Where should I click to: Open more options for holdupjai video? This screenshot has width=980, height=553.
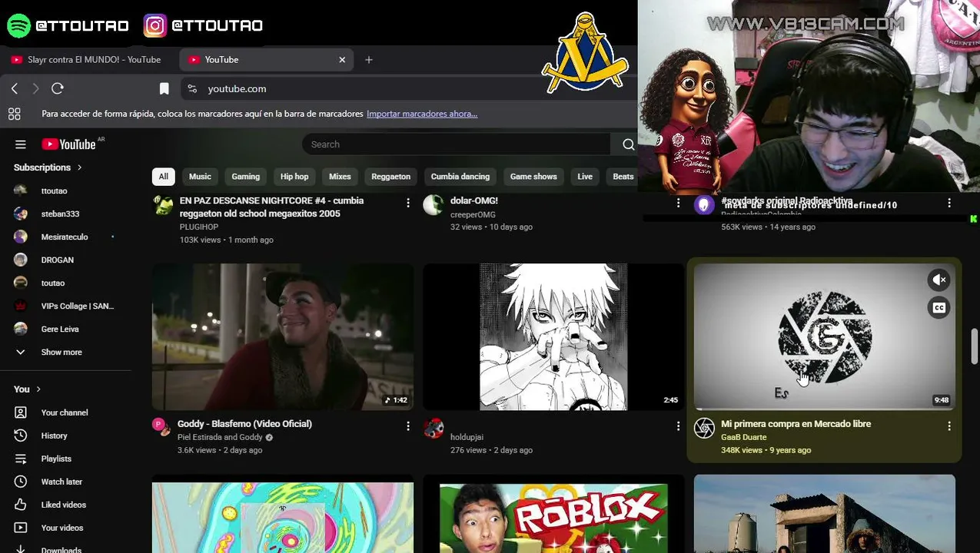coord(678,426)
